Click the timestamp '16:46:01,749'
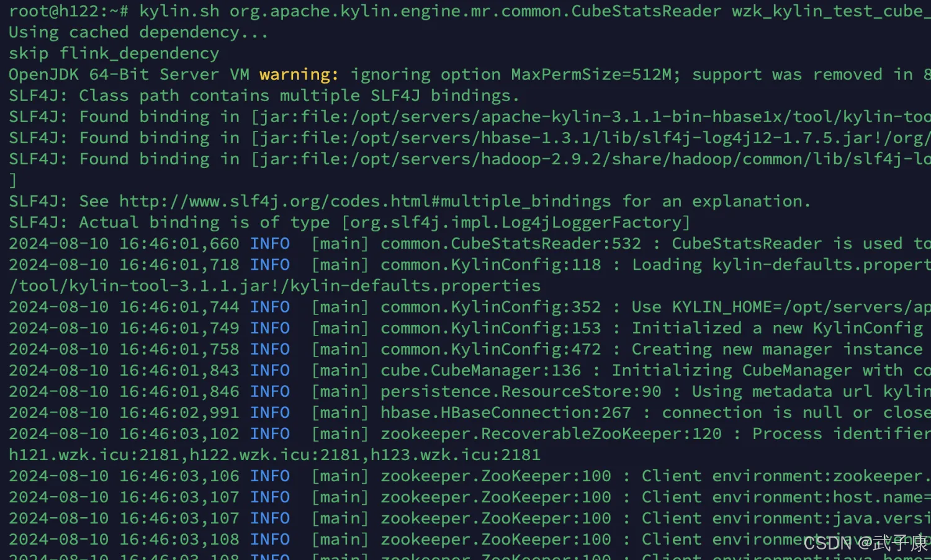 coord(179,328)
